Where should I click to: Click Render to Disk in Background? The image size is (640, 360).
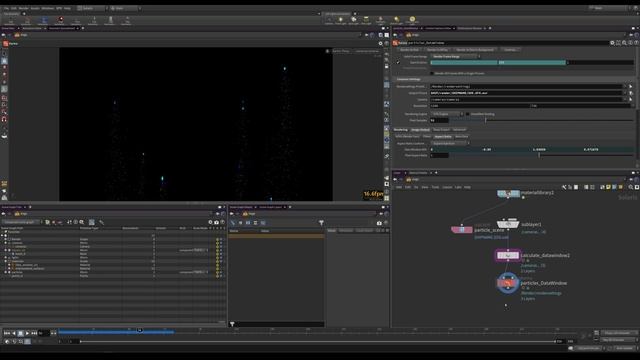click(475, 50)
